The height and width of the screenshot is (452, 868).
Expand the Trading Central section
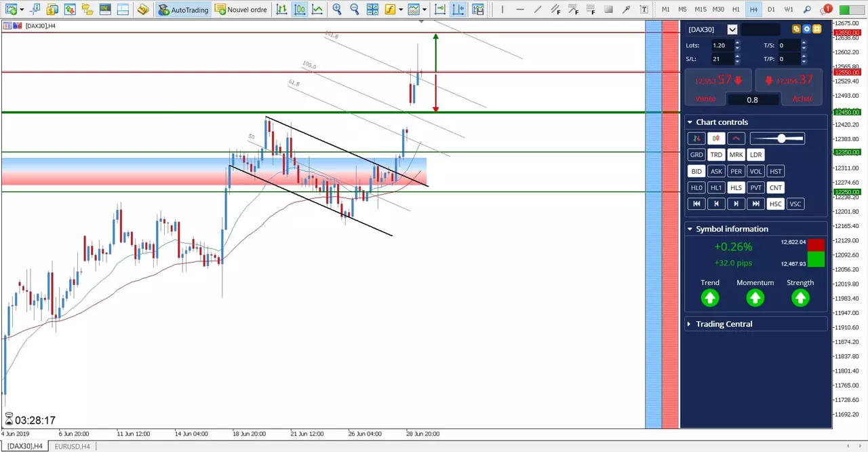click(690, 324)
